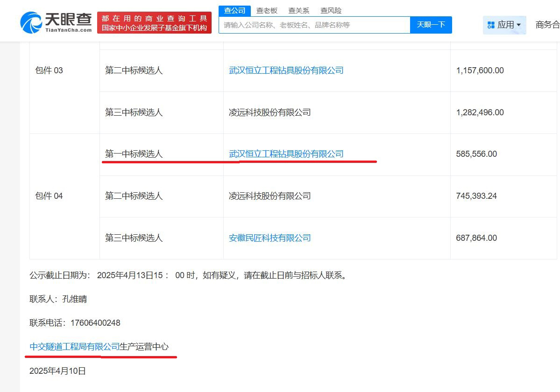Image resolution: width=560 pixels, height=392 pixels.
Task: Select the phone number 17606400248
Action: pyautogui.click(x=95, y=323)
